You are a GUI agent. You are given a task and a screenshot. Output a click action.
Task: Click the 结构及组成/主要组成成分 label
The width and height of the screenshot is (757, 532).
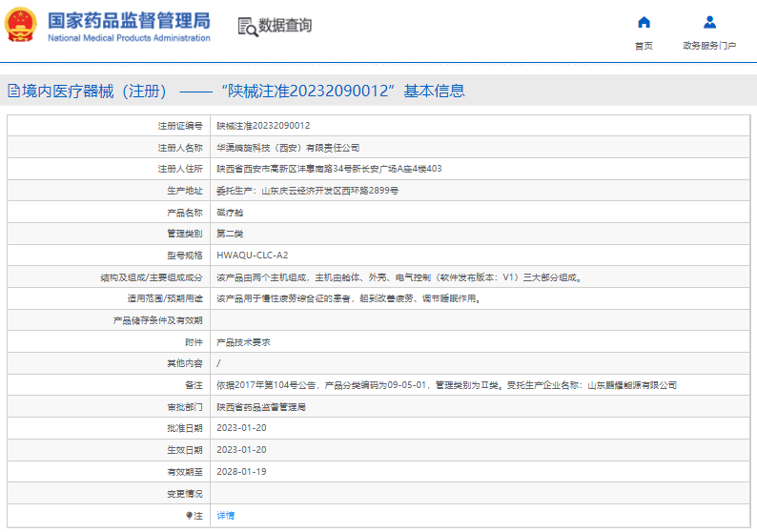coord(152,277)
